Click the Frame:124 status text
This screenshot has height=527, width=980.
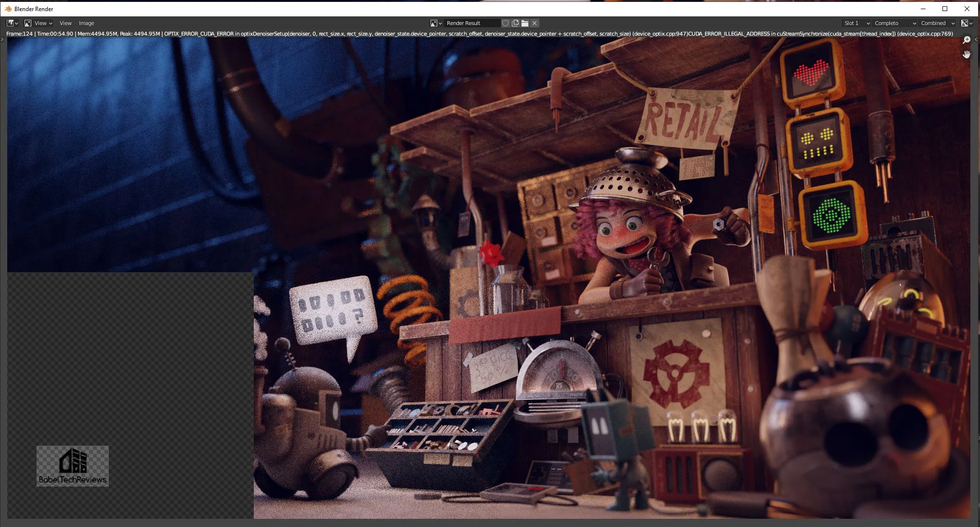point(19,34)
